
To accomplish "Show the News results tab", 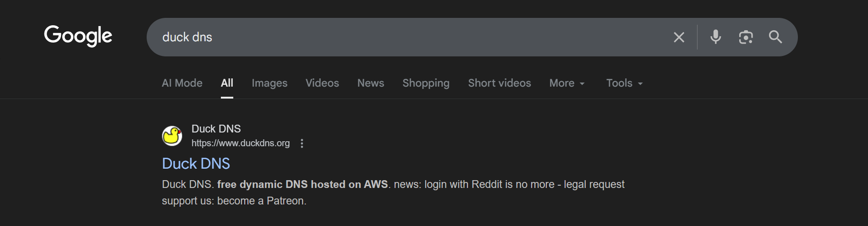I will pos(371,83).
